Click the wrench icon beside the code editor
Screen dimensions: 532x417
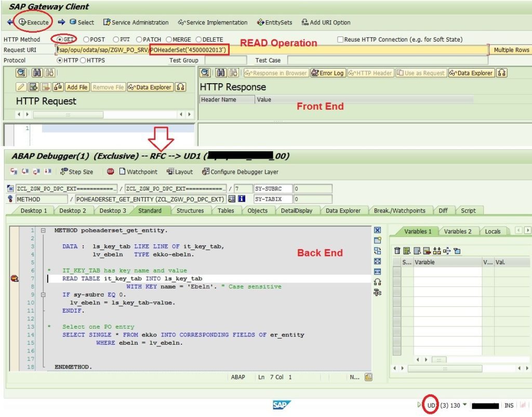[378, 292]
